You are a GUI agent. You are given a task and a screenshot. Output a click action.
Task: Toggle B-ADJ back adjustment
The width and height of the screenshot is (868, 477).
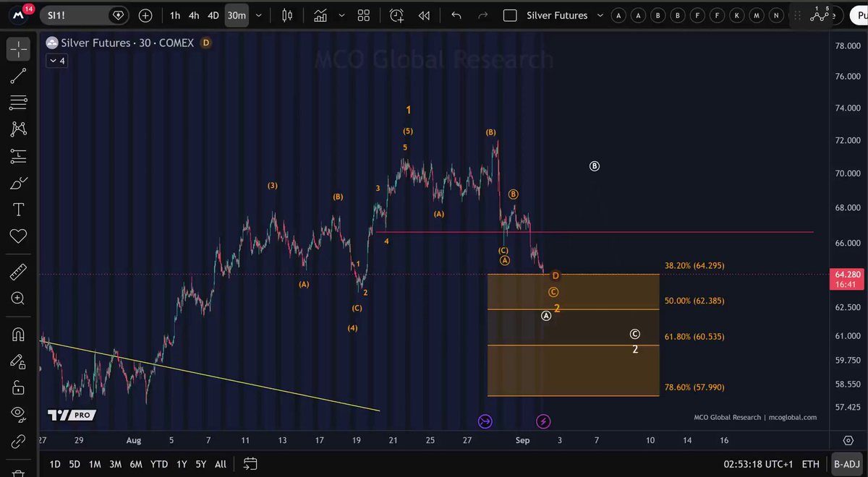coord(846,464)
